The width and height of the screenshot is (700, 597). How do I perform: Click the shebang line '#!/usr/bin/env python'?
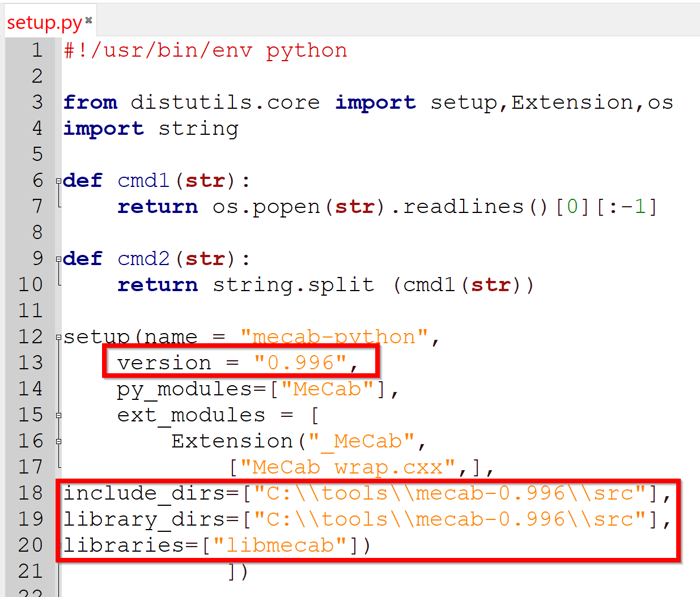(205, 50)
